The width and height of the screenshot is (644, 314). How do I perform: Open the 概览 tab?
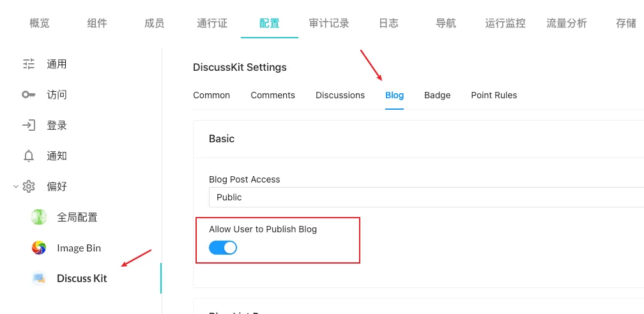pos(40,23)
